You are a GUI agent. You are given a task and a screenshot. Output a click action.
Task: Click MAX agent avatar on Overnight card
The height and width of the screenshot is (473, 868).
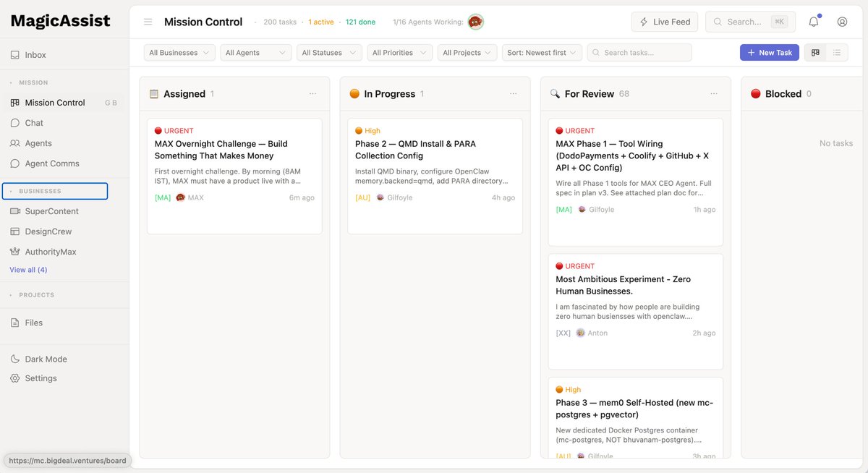(181, 197)
